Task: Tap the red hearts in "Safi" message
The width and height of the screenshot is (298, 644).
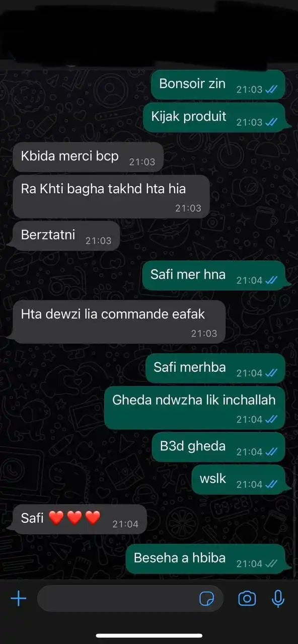Action: (x=74, y=517)
